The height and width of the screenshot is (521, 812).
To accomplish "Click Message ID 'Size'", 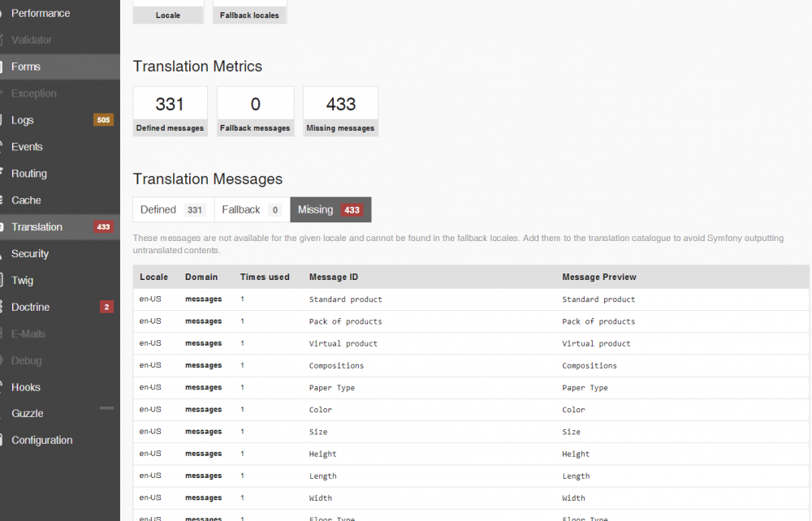I will 318,432.
